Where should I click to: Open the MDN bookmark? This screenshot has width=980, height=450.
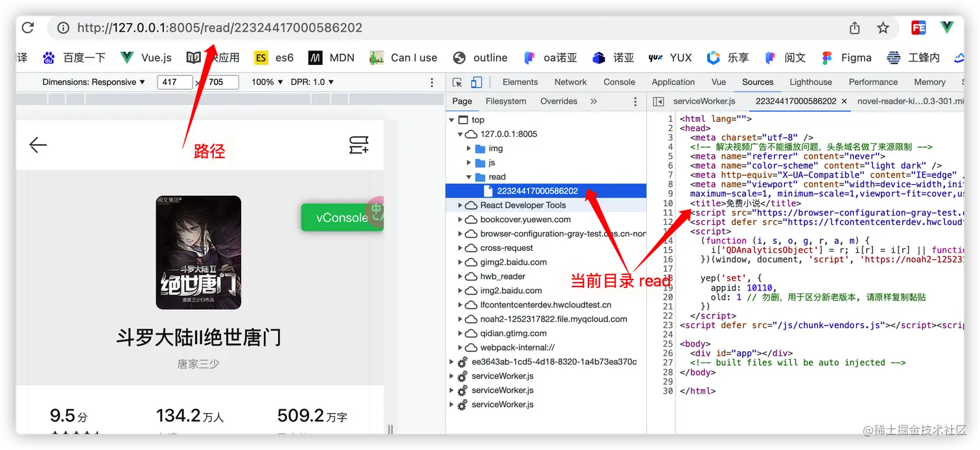tap(331, 58)
